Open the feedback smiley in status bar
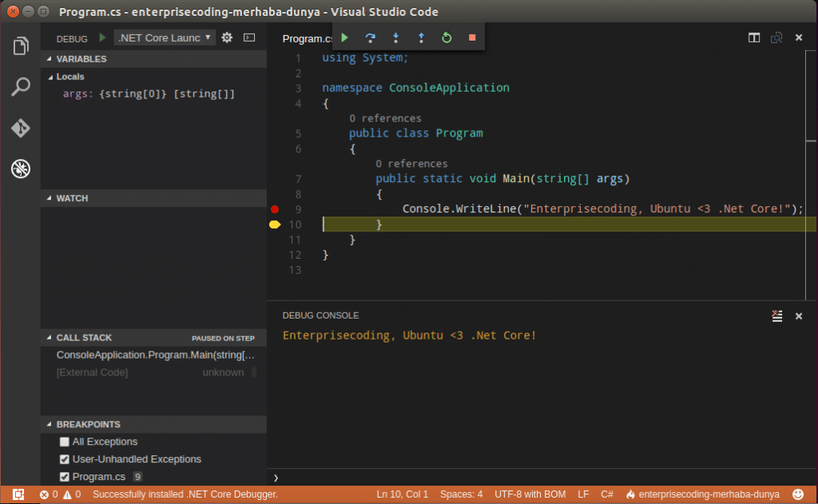This screenshot has height=504, width=818. coord(798,494)
